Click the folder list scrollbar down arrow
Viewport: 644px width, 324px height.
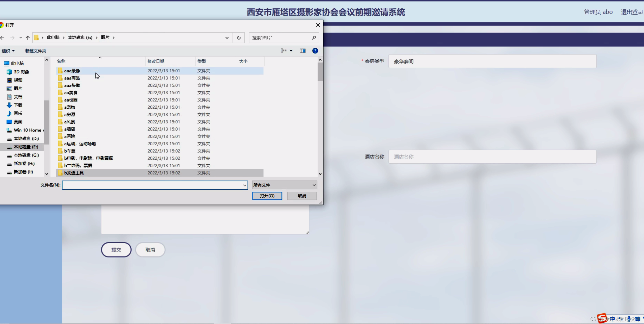click(320, 174)
